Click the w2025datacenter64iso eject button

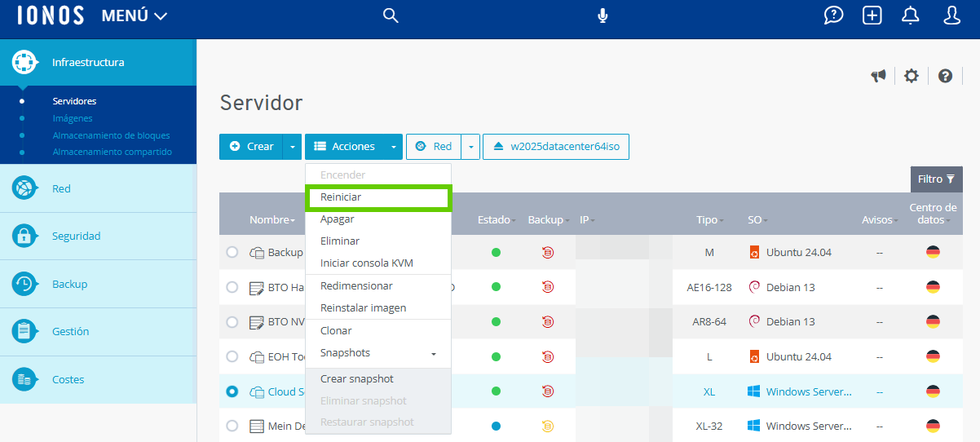click(x=556, y=147)
